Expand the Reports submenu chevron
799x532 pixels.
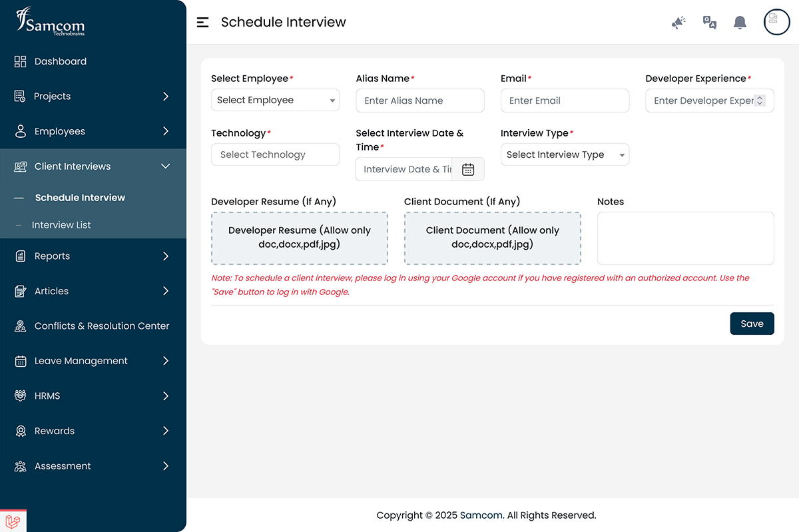166,256
